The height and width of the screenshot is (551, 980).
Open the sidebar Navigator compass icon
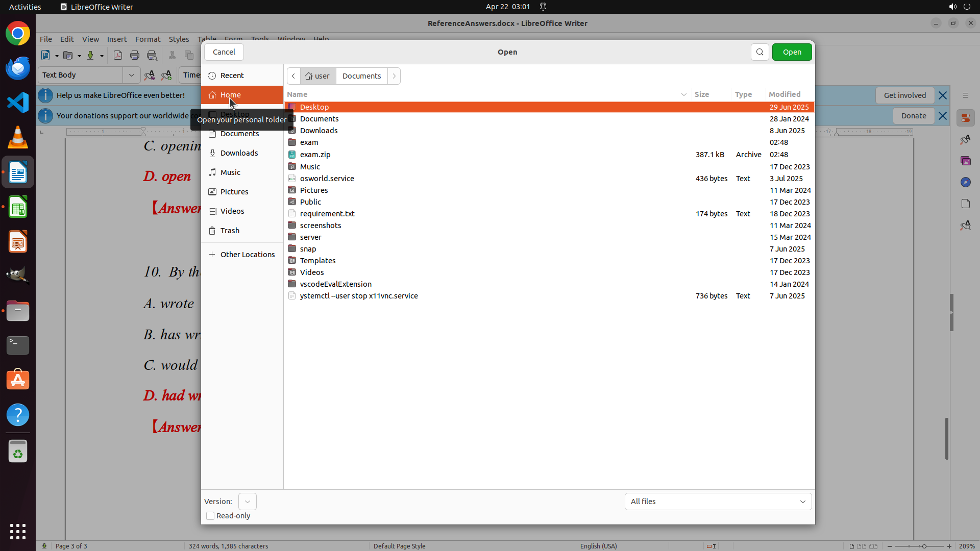coord(965,182)
